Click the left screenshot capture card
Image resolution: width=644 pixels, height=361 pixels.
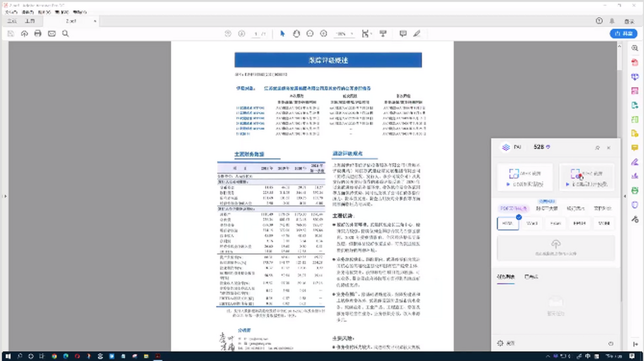tap(526, 178)
